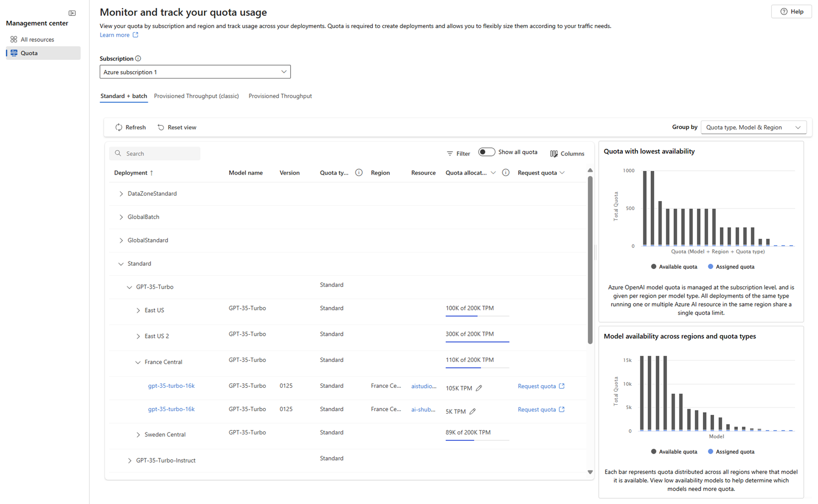Click the pencil icon next to 105K TPM

coord(479,388)
